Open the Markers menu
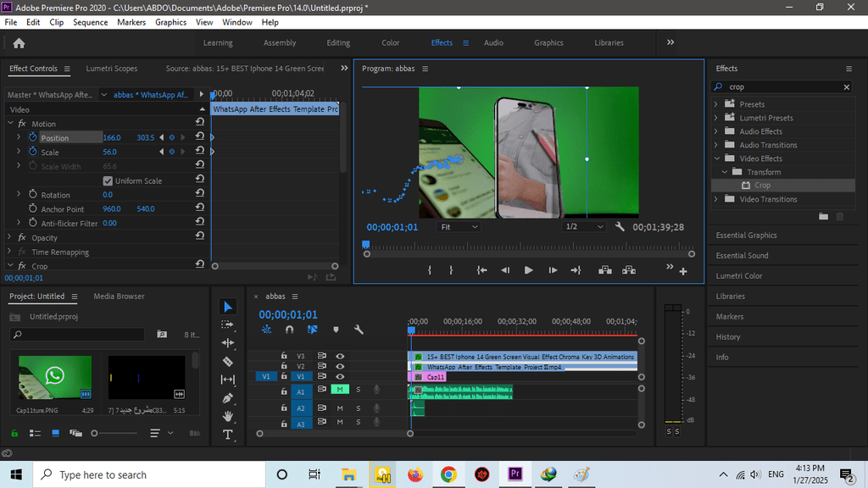This screenshot has height=488, width=868. (x=131, y=22)
